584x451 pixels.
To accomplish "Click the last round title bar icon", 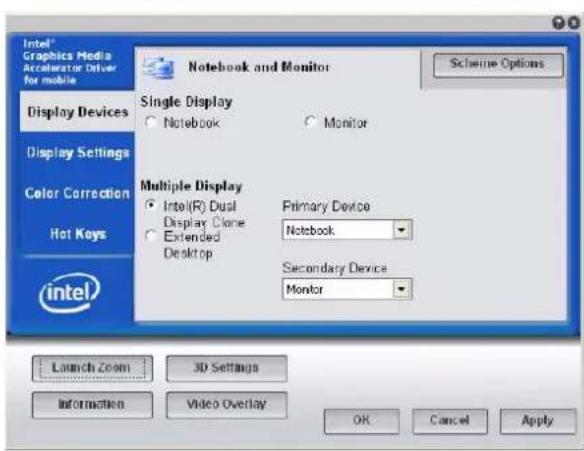I will 574,23.
